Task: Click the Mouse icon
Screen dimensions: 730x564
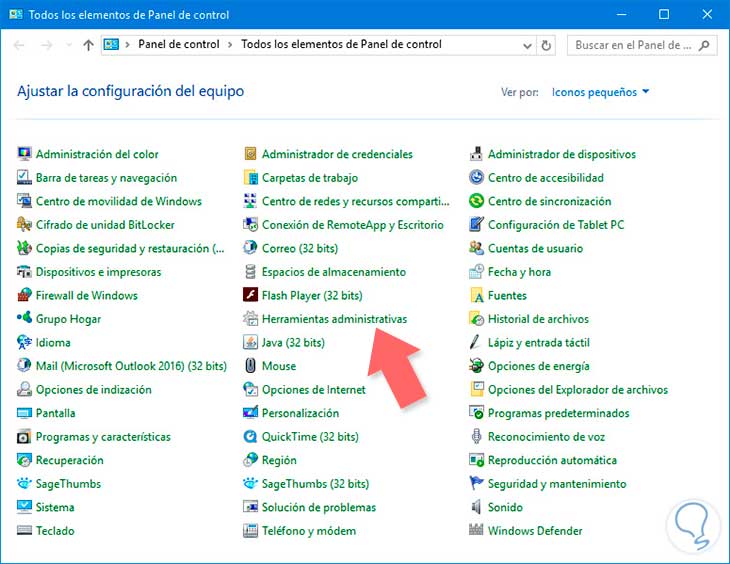Action: (x=250, y=366)
